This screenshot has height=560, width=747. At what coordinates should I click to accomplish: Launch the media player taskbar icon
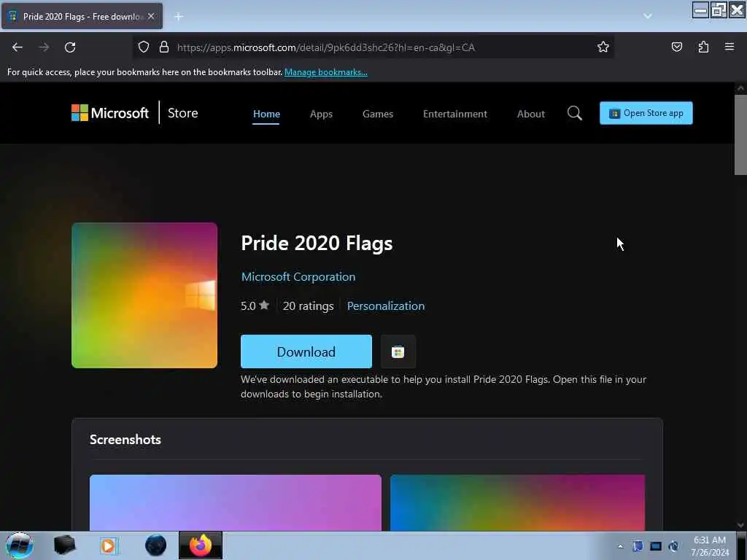point(109,545)
